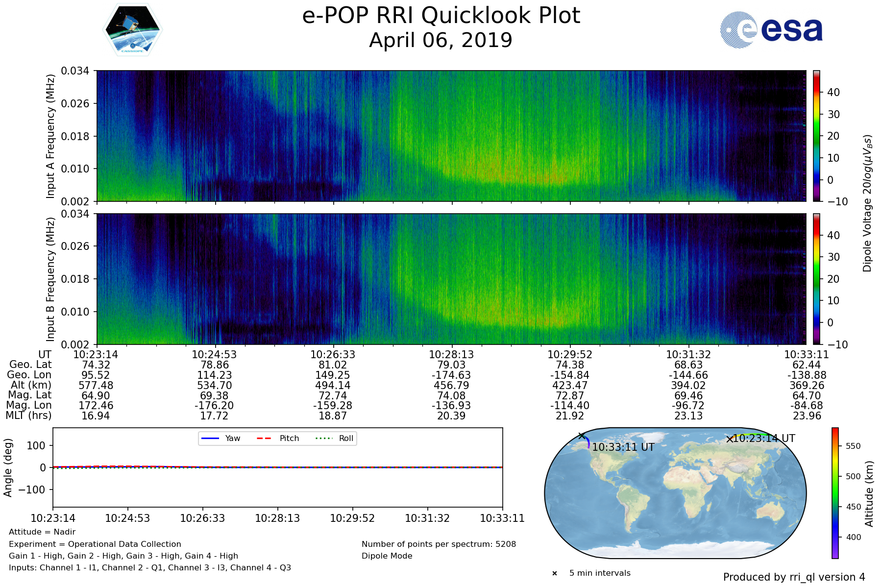Click the blue Yaw legend entry
Image resolution: width=882 pixels, height=588 pixels.
(x=220, y=439)
